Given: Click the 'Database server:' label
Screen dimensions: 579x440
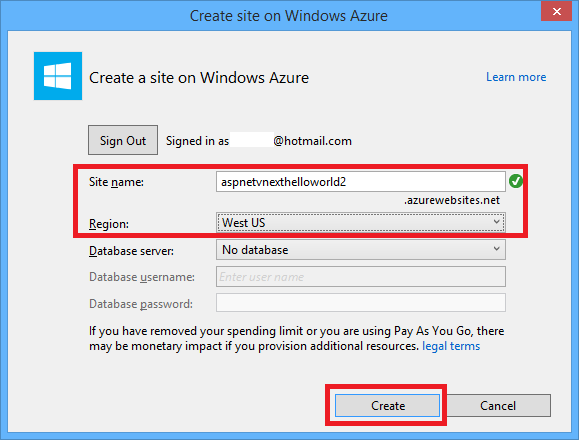Looking at the screenshot, I should (131, 251).
